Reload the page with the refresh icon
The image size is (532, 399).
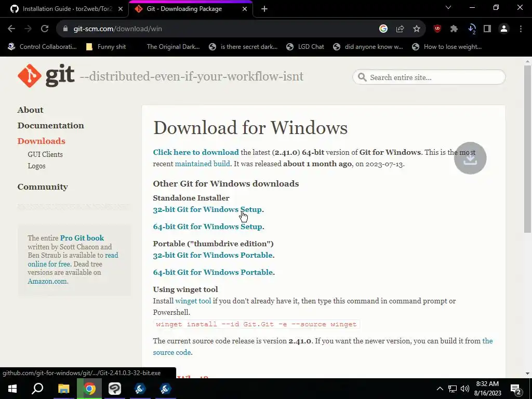(45, 29)
